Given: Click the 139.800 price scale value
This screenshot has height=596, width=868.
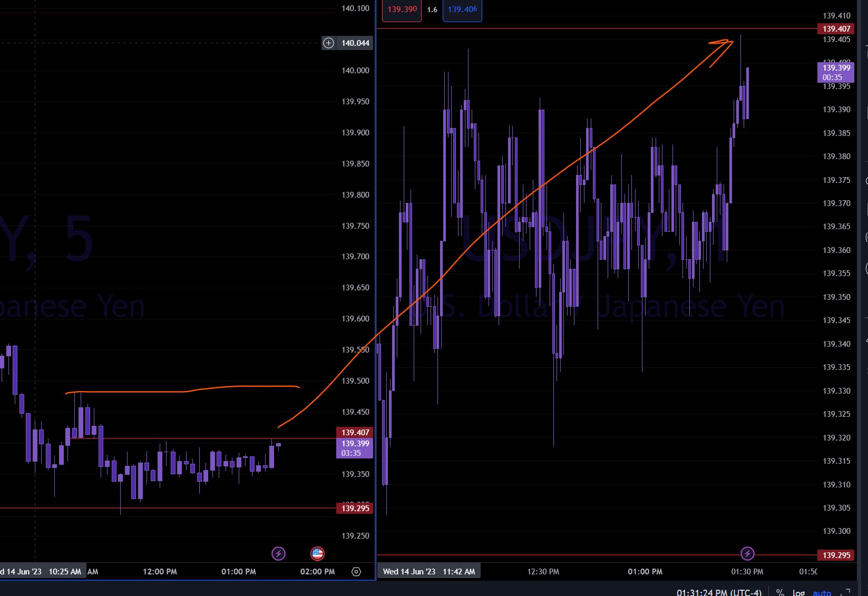Looking at the screenshot, I should coord(355,195).
